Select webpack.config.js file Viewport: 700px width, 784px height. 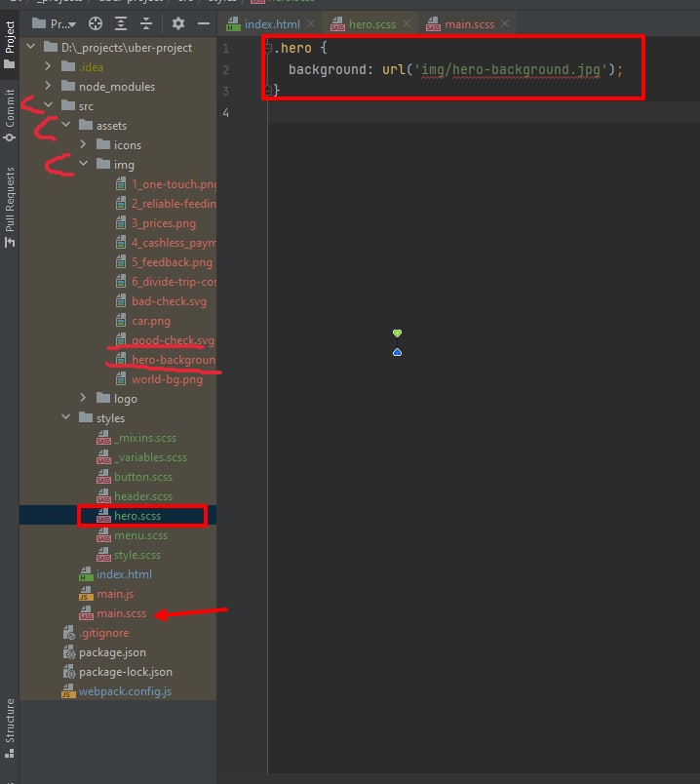coord(116,691)
